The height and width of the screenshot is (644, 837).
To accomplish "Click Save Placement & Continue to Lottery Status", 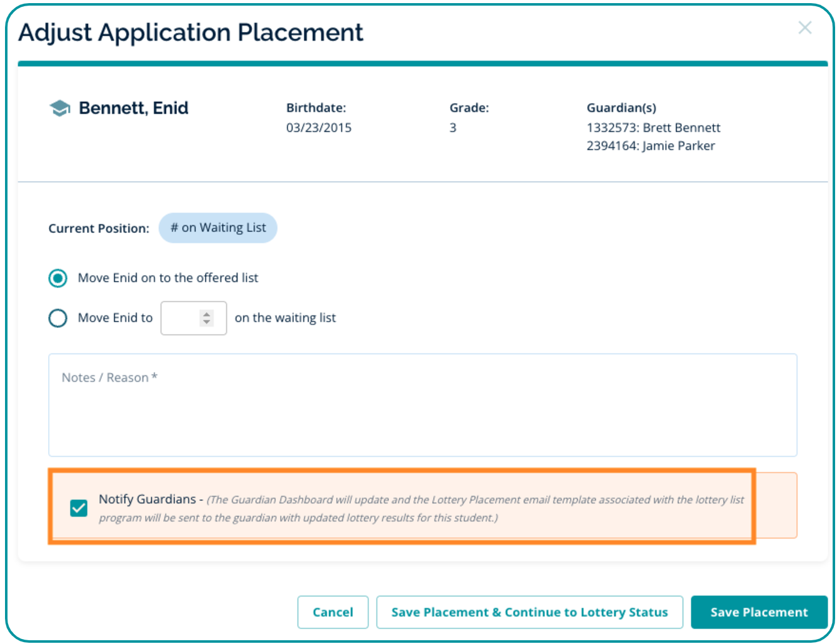I will [529, 612].
